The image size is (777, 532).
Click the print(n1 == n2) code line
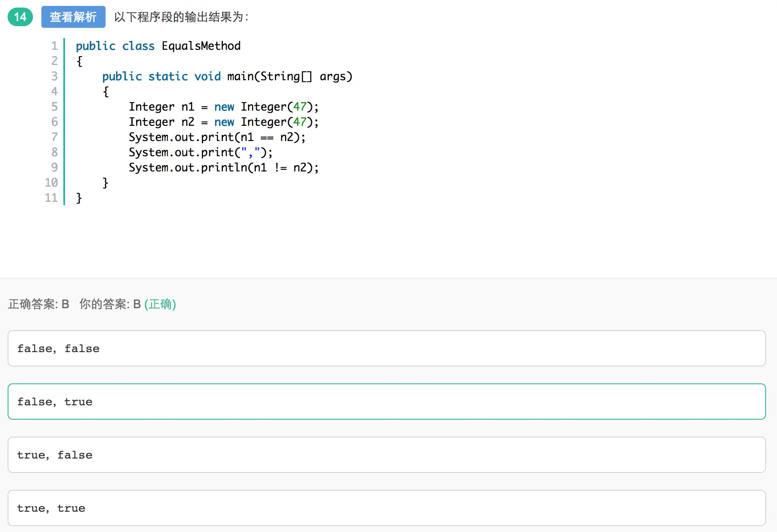tap(217, 137)
